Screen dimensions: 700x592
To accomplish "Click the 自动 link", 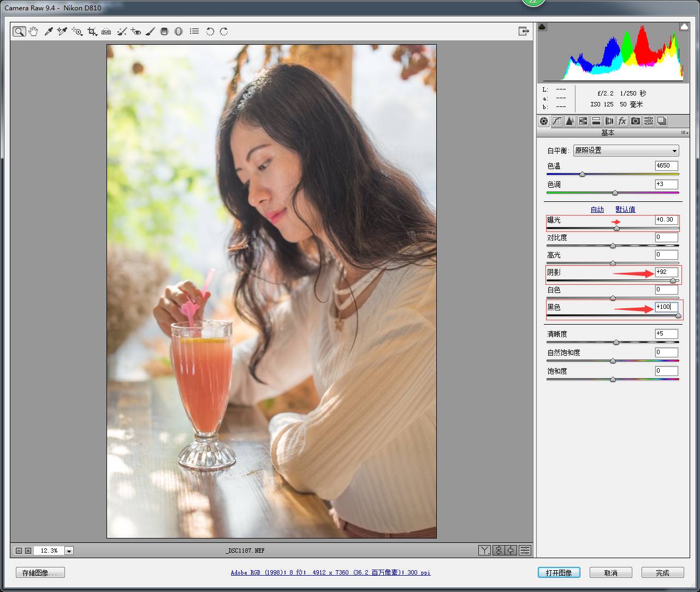I will [597, 210].
